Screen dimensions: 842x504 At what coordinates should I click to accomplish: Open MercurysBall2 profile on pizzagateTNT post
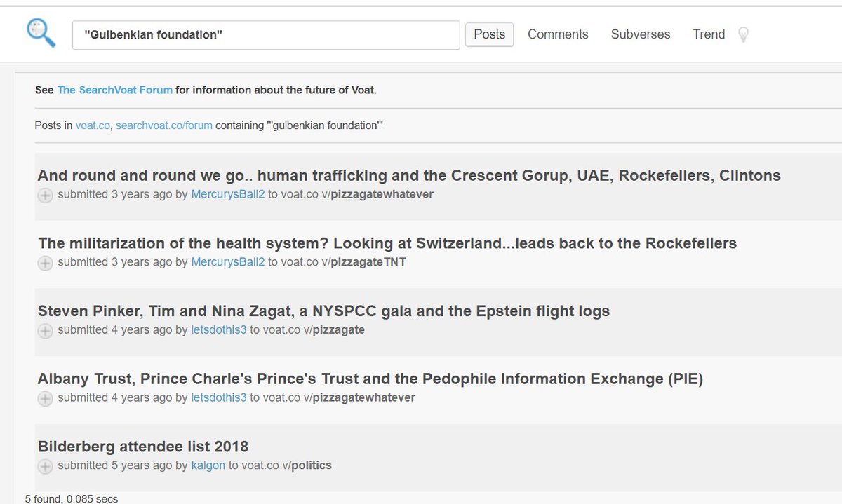click(x=228, y=262)
